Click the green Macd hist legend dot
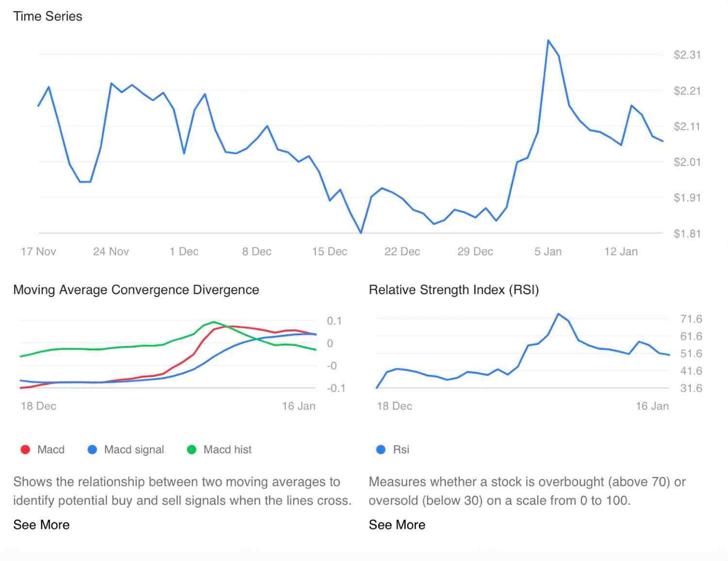Image resolution: width=728 pixels, height=561 pixels. tap(192, 450)
